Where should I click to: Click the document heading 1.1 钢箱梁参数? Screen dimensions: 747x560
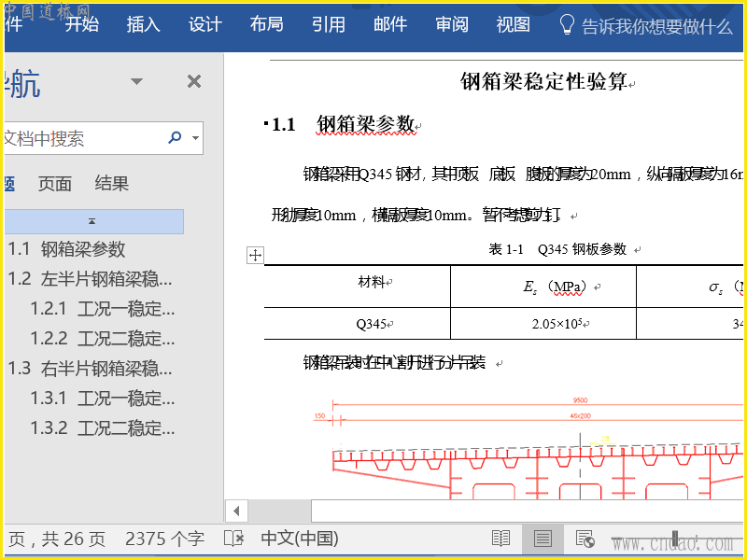[343, 125]
